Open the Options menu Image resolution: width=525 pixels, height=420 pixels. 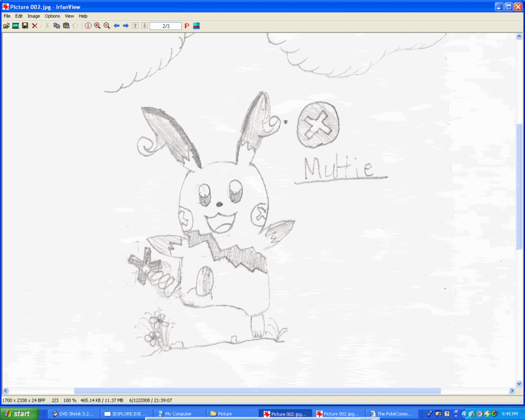click(52, 16)
